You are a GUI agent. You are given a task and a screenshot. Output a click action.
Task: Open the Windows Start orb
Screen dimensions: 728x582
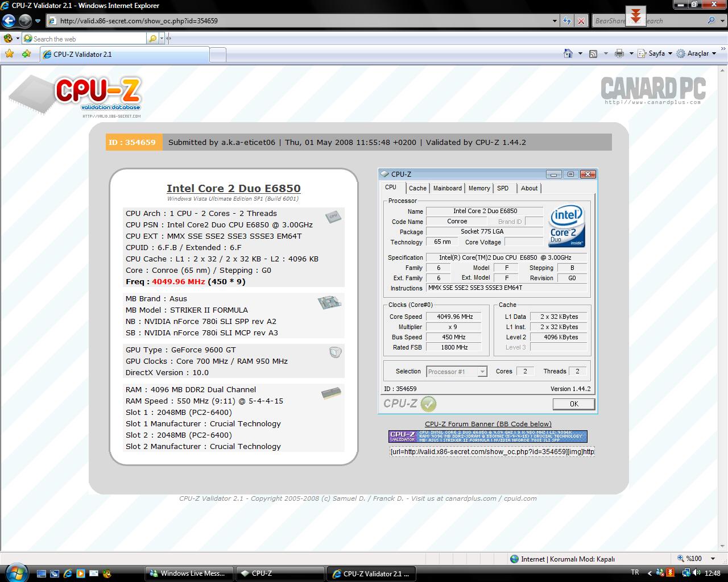(x=15, y=572)
